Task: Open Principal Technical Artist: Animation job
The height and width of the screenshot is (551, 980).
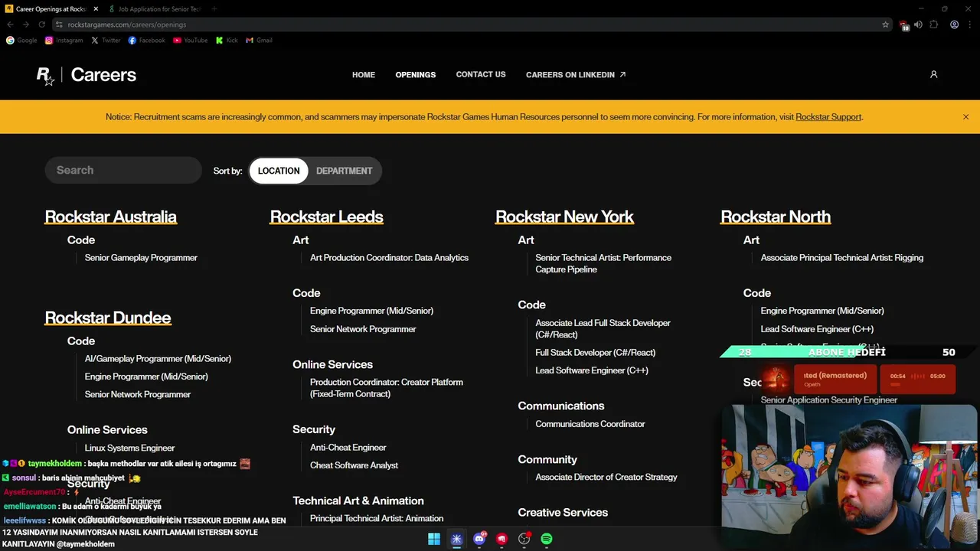Action: (x=377, y=519)
